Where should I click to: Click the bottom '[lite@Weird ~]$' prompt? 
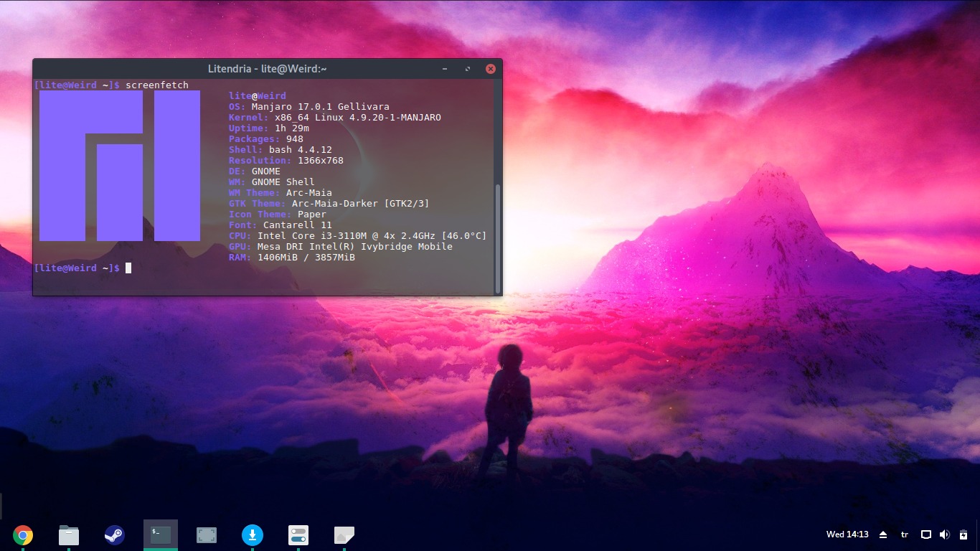[77, 268]
